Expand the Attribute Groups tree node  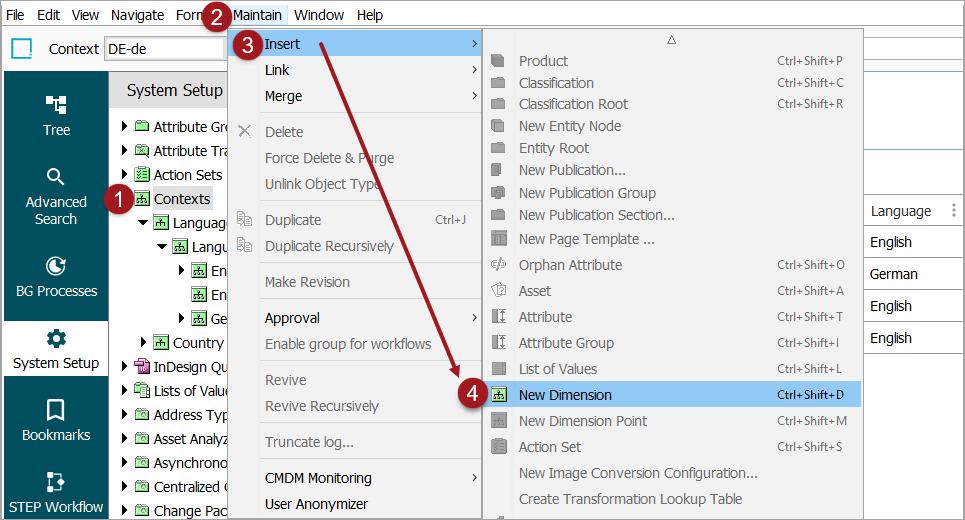124,126
